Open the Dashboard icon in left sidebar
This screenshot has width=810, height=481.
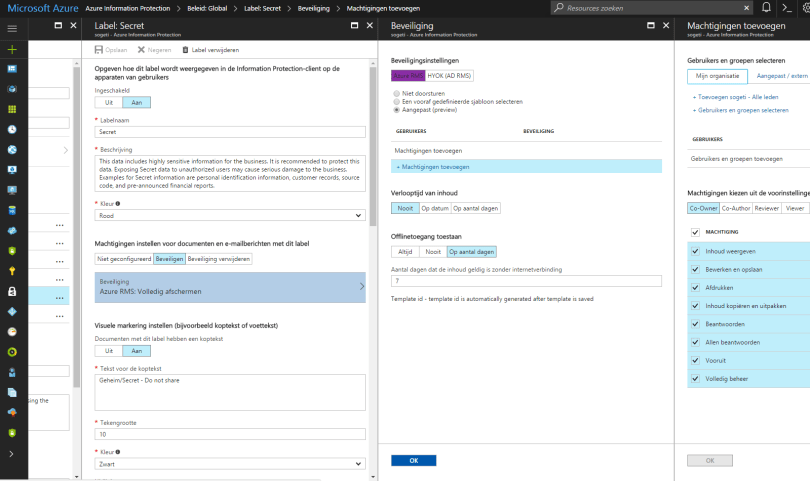(11, 69)
